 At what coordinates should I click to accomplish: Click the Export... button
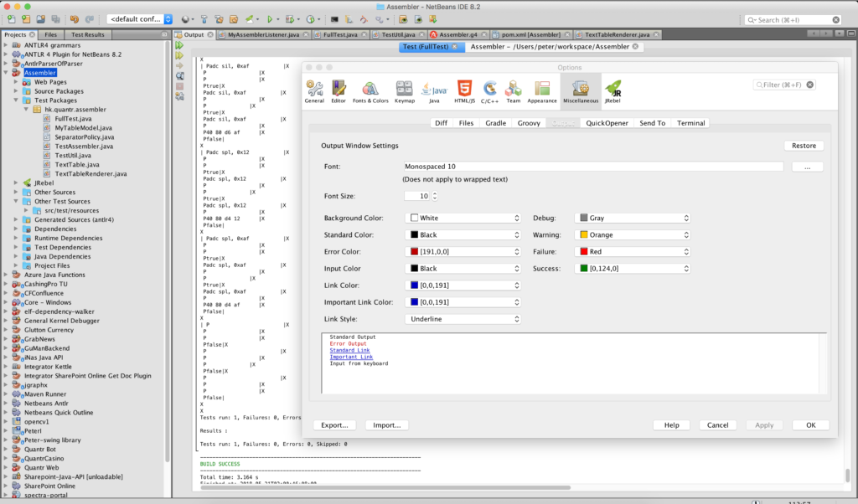click(335, 425)
